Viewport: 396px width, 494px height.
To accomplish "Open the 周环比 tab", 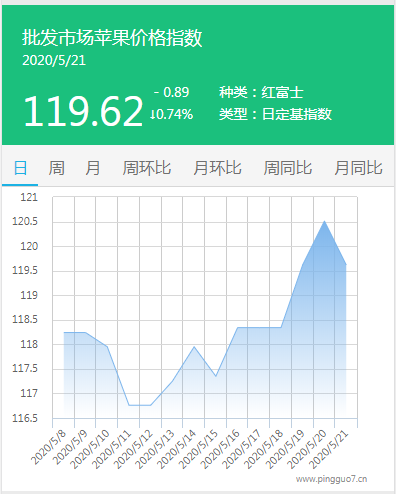I will 147,168.
